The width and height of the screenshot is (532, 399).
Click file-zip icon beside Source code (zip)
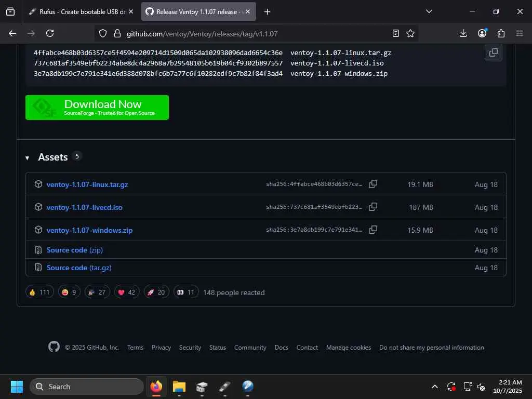[x=38, y=250]
